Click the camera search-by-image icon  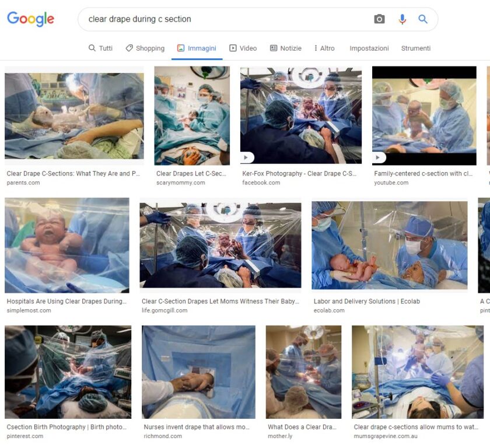(x=379, y=19)
